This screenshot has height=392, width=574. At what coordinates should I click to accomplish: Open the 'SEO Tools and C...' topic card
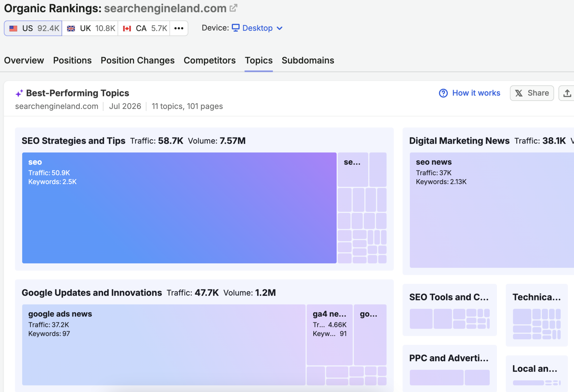[450, 310]
